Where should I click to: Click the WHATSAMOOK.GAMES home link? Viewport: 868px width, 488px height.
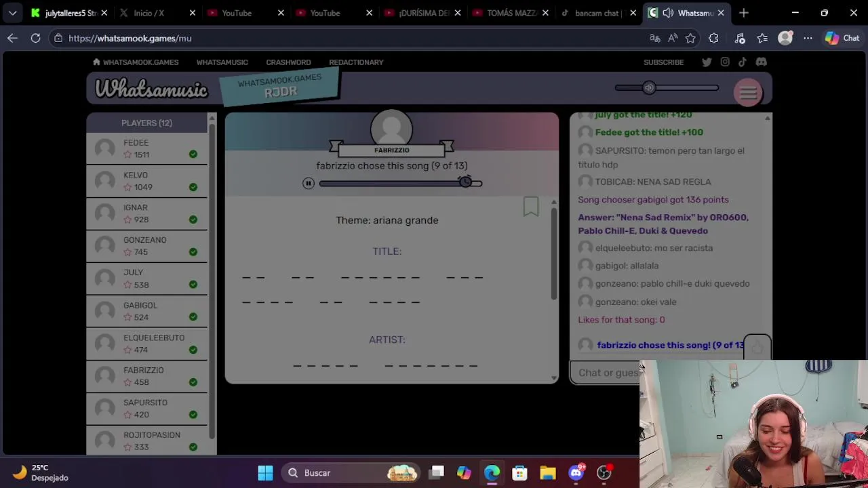point(136,62)
